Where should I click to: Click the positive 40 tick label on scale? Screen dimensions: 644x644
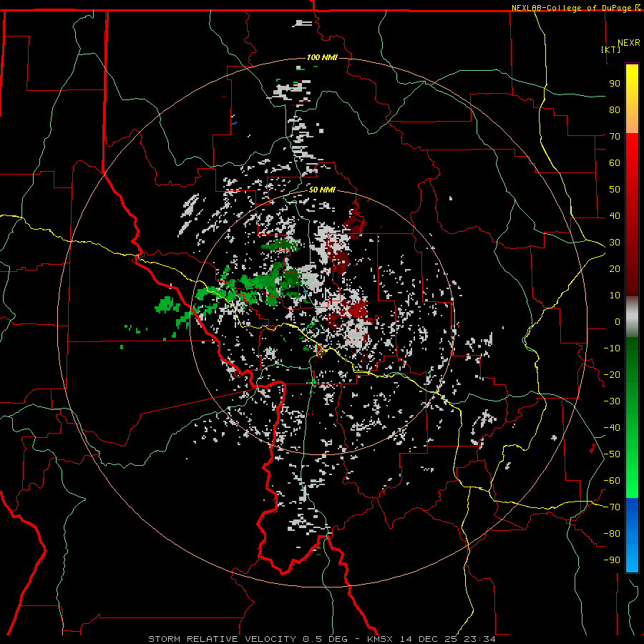[615, 215]
